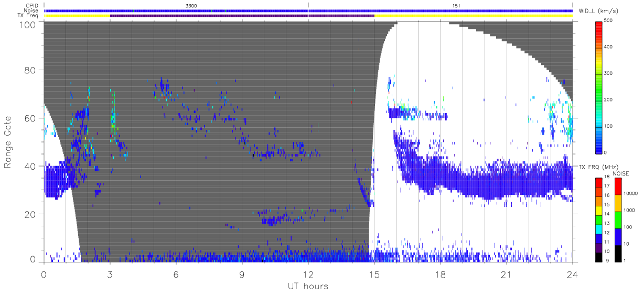644x297 pixels.
Task: Click x-axis tick label '21'
Action: (506, 274)
